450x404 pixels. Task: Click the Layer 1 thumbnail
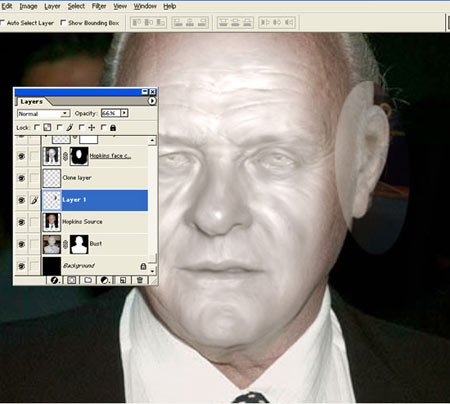click(52, 200)
